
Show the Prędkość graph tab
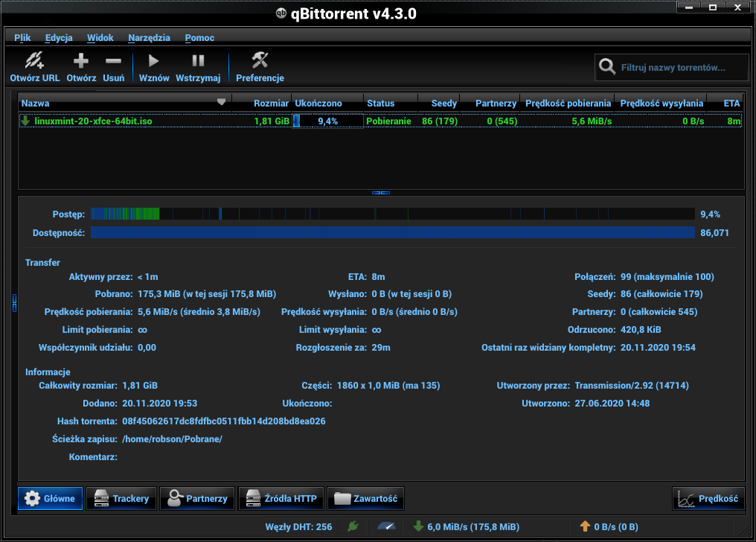tap(708, 499)
